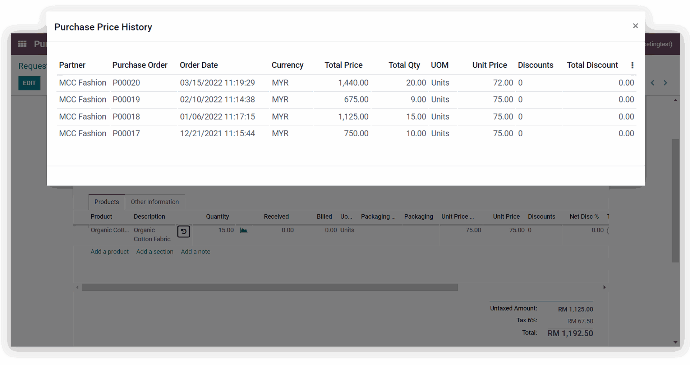Sort by Partner column header
Image resolution: width=690 pixels, height=365 pixels.
72,65
